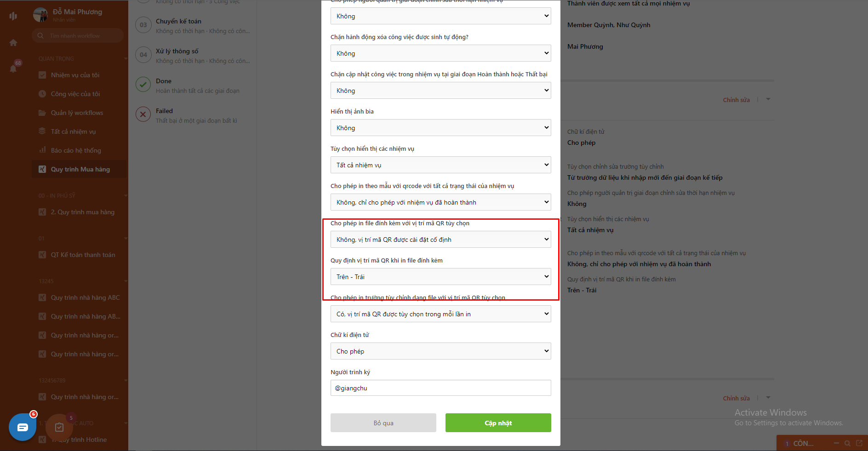Screen dimensions: 868x451
Task: Click 'Từ trường dữ liệu khi nhập mới' value
Action: [x=645, y=177]
